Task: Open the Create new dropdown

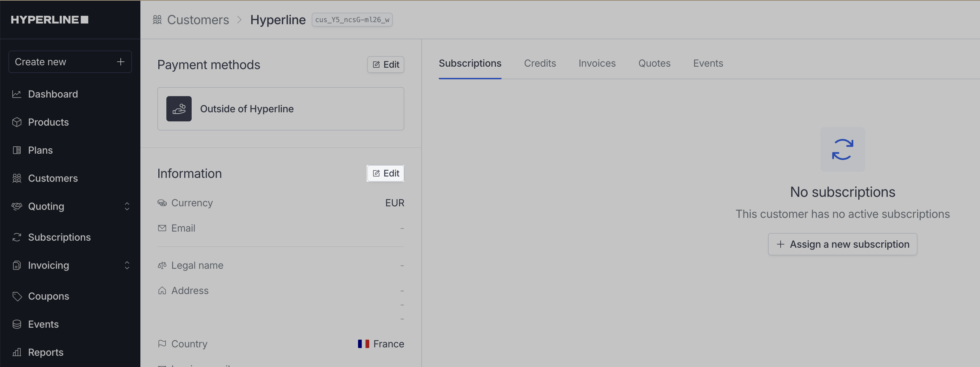Action: (x=70, y=62)
